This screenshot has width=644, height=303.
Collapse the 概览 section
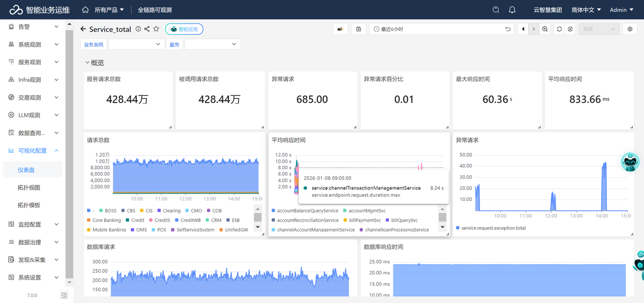tap(87, 63)
